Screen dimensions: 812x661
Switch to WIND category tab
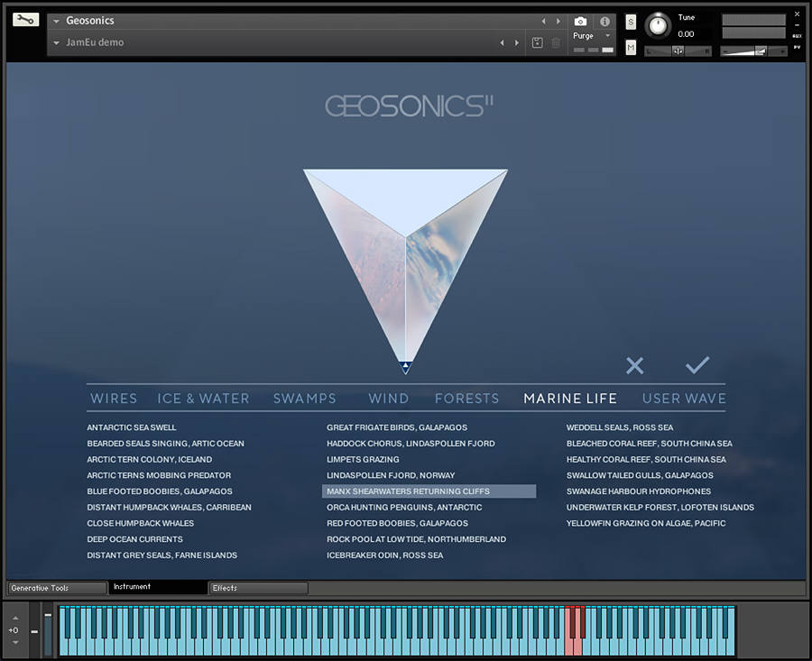point(388,398)
